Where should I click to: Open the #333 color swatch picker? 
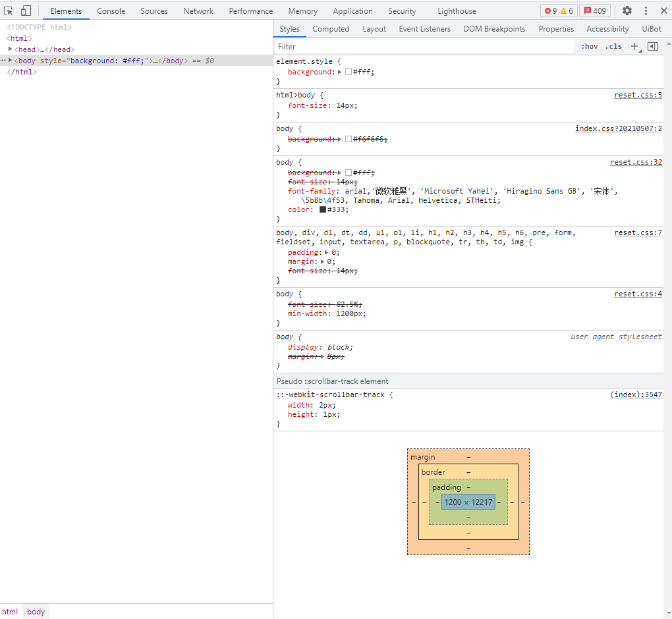pos(323,209)
